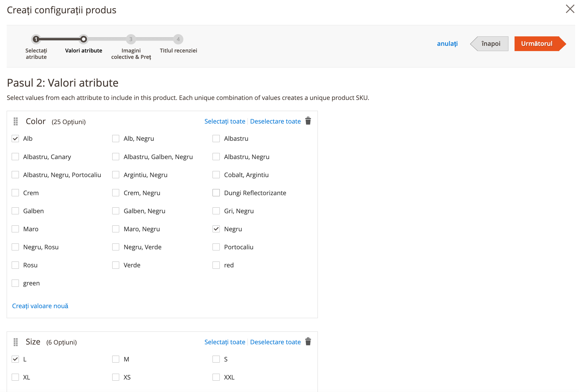Tick the Verde color checkbox
Screen dimensions: 579x392
point(116,265)
